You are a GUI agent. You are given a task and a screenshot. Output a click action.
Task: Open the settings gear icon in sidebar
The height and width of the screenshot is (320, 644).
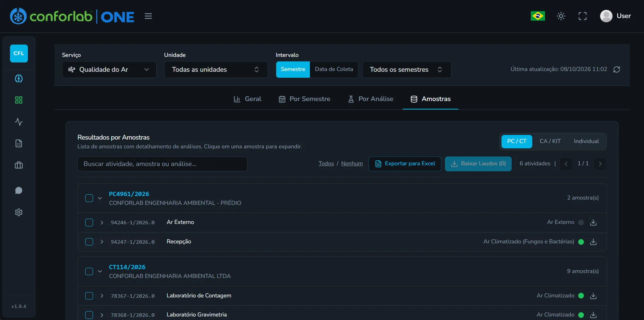coord(19,212)
